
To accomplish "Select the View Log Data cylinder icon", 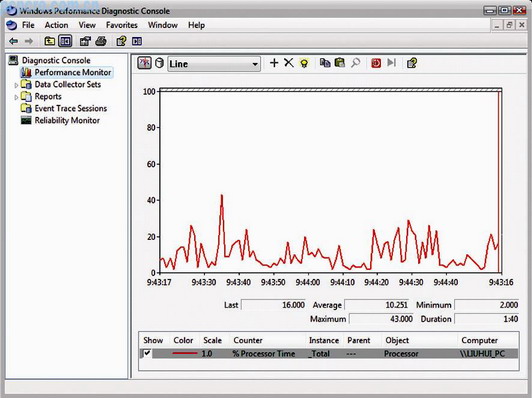I will 159,63.
